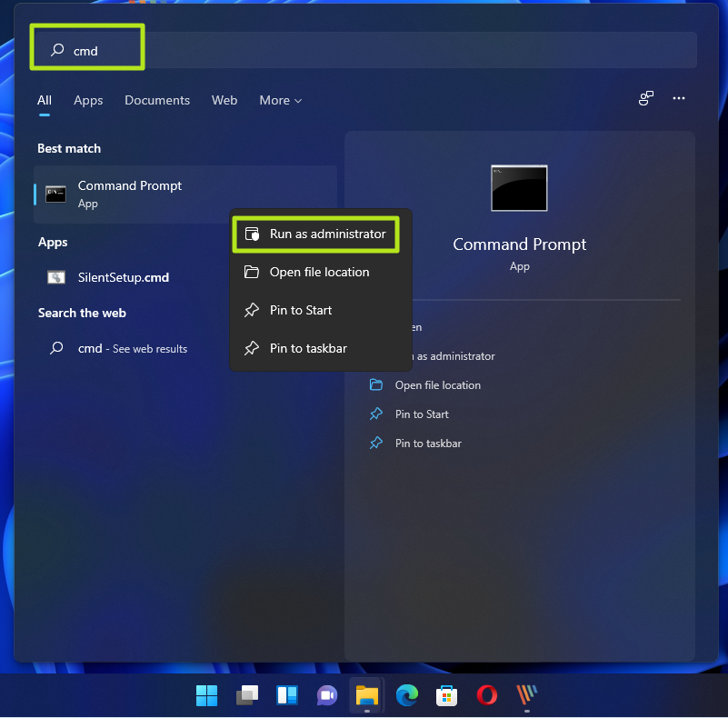This screenshot has height=718, width=728.
Task: Click Open file location in the context menu
Action: [x=314, y=272]
